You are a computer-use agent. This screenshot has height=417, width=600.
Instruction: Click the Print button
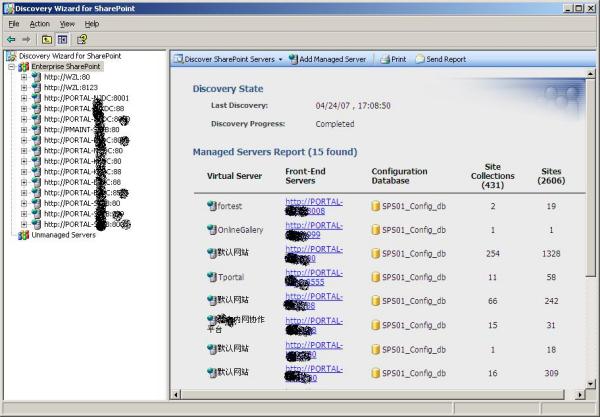pyautogui.click(x=393, y=59)
